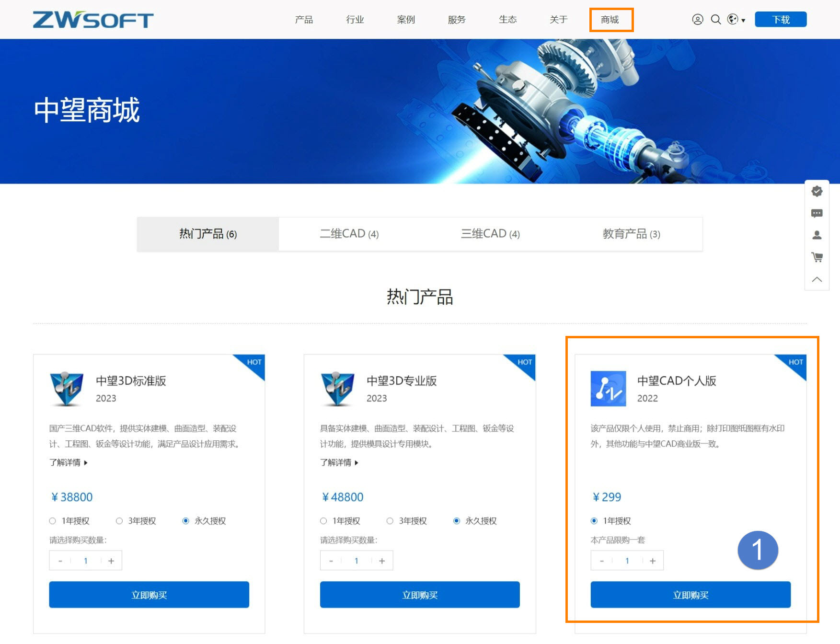Open the 行业 menu
The height and width of the screenshot is (644, 840).
point(355,20)
